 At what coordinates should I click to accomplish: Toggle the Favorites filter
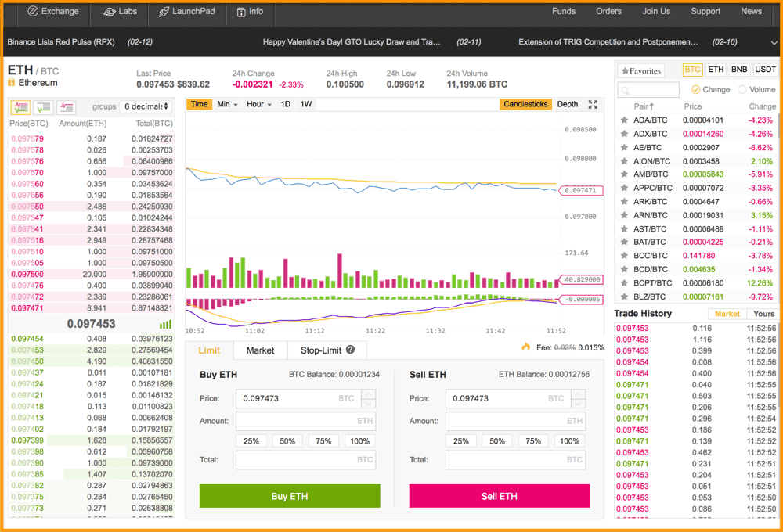(640, 70)
